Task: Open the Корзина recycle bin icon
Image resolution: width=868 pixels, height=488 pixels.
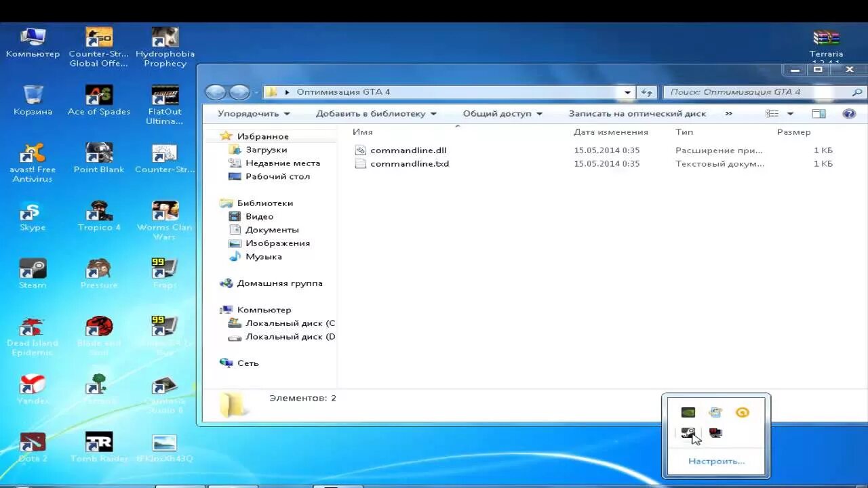Action: [x=33, y=100]
